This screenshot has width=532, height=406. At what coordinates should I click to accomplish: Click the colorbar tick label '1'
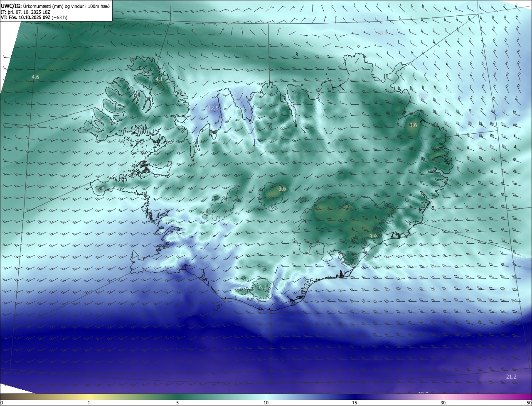point(89,403)
